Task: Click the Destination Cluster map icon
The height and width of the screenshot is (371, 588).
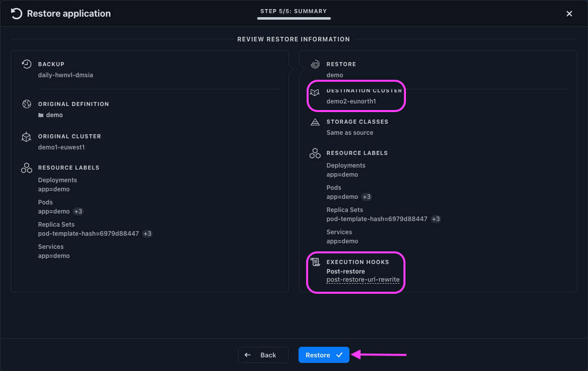Action: [x=315, y=92]
